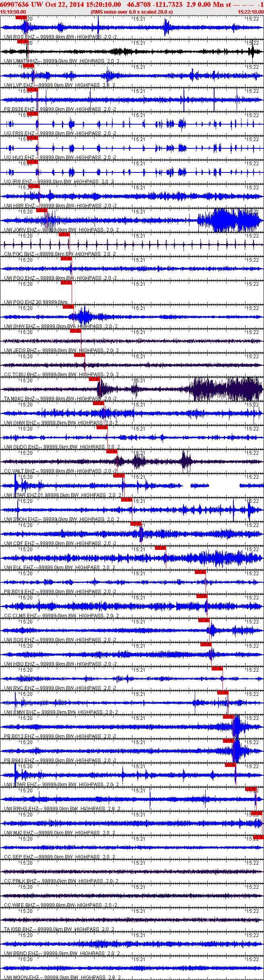Select the pick marker on PB B013 trace

(x=228, y=717)
